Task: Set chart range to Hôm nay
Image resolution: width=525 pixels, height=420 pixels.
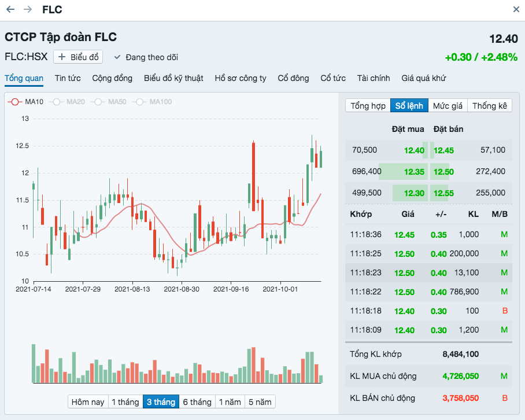Action: coord(88,402)
